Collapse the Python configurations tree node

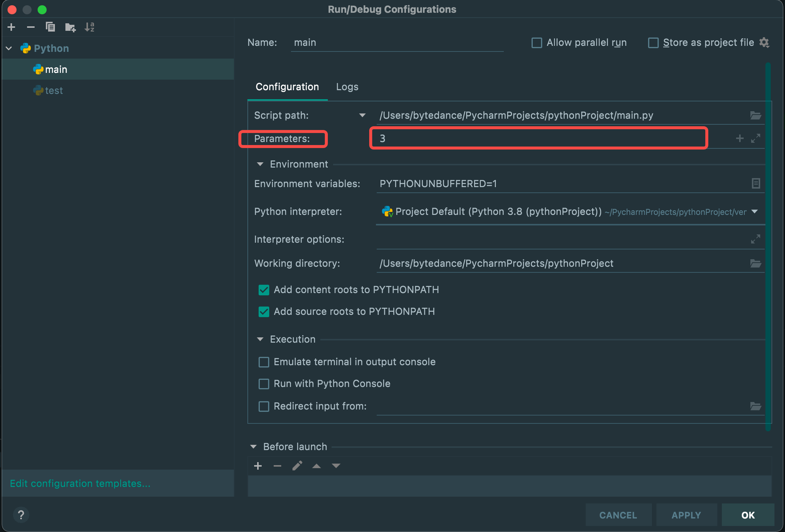click(x=9, y=48)
